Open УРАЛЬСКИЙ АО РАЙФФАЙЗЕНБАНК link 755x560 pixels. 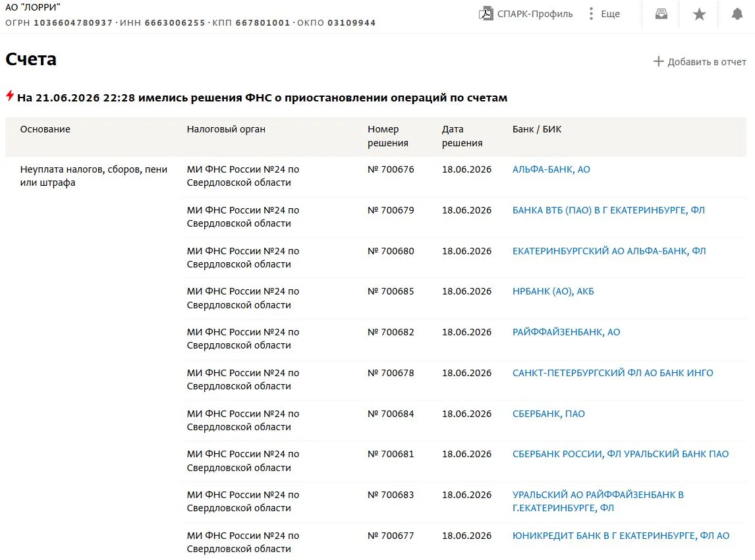click(x=598, y=501)
